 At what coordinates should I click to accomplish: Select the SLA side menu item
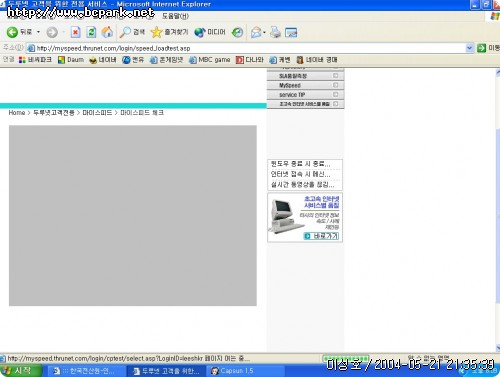point(305,76)
